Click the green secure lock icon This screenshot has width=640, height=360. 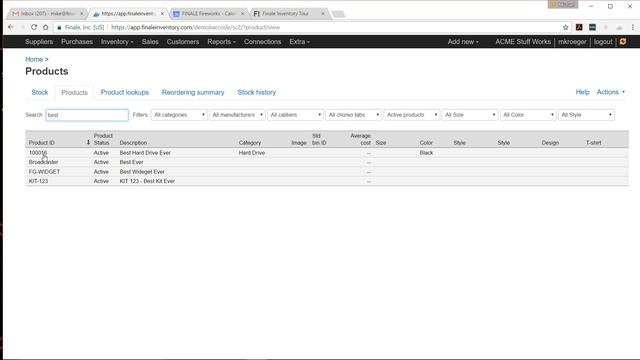[x=60, y=27]
